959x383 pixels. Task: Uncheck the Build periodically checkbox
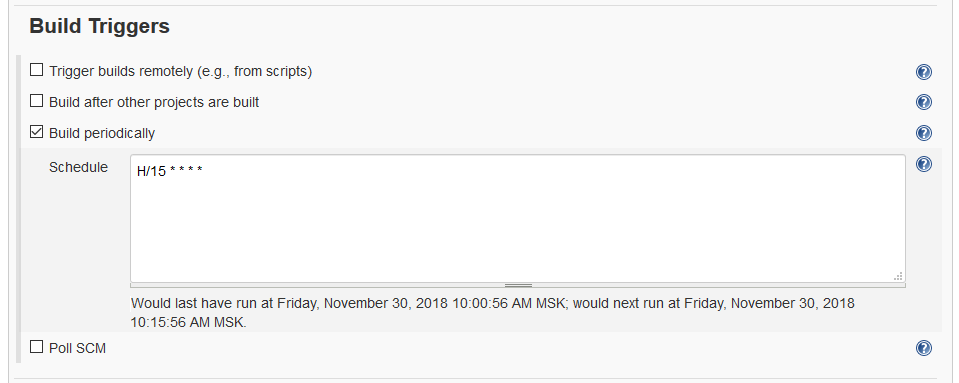[x=37, y=132]
